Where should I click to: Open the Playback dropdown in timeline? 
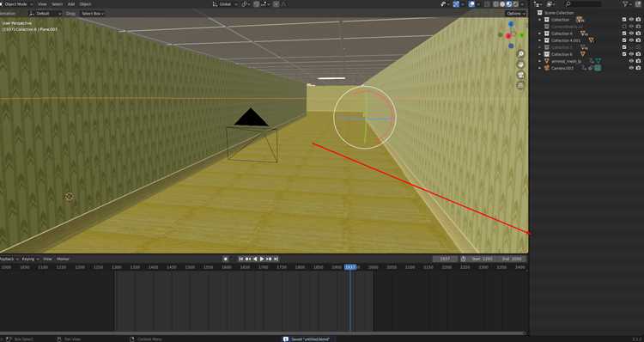(x=9, y=259)
